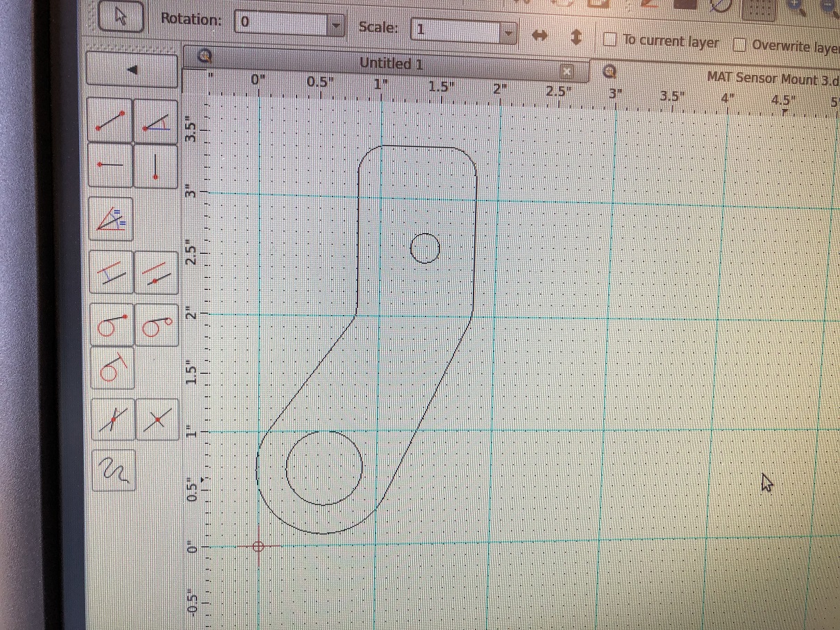Select tangent from point to circle tool
Screen dimensions: 840x630
pyautogui.click(x=111, y=324)
